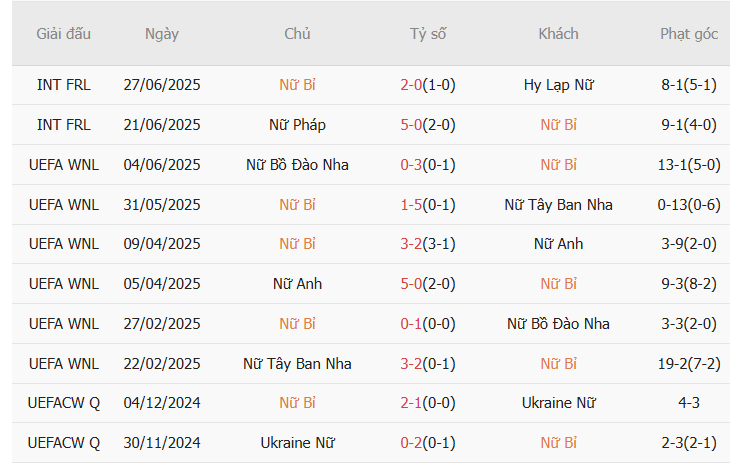Open the 3-2(3-1) score result
The height and width of the screenshot is (467, 730).
[x=427, y=244]
